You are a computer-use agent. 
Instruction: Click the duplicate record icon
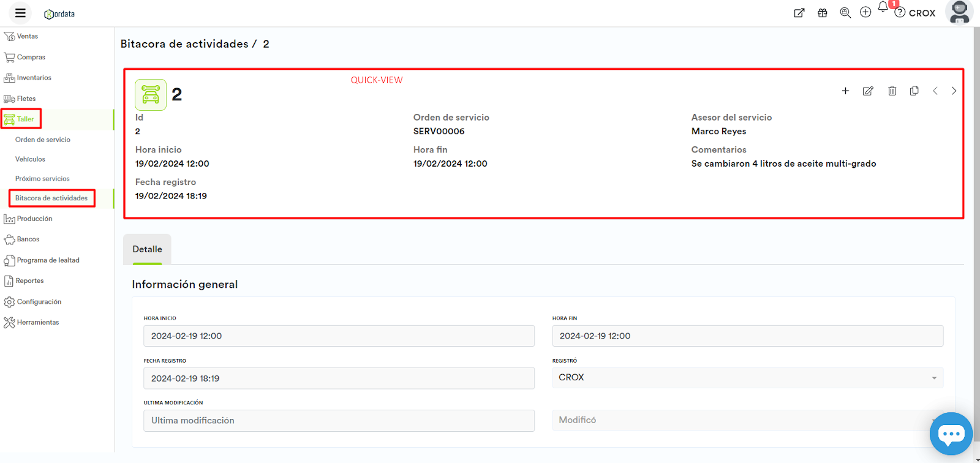point(914,91)
